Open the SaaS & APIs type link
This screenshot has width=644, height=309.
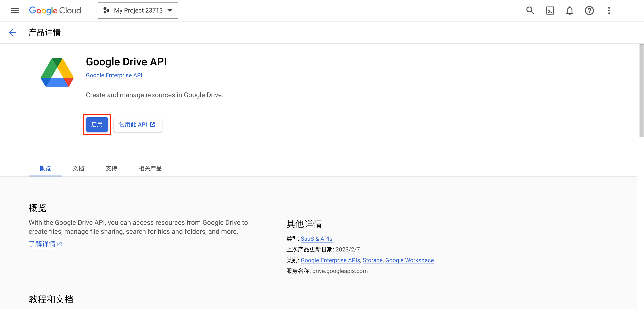[316, 239]
